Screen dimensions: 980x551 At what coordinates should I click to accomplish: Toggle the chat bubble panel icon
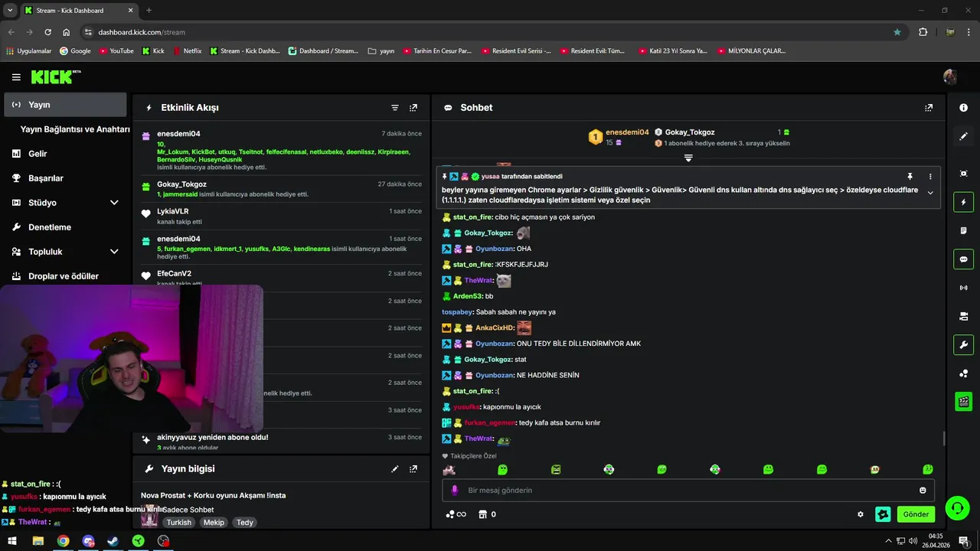pyautogui.click(x=963, y=259)
